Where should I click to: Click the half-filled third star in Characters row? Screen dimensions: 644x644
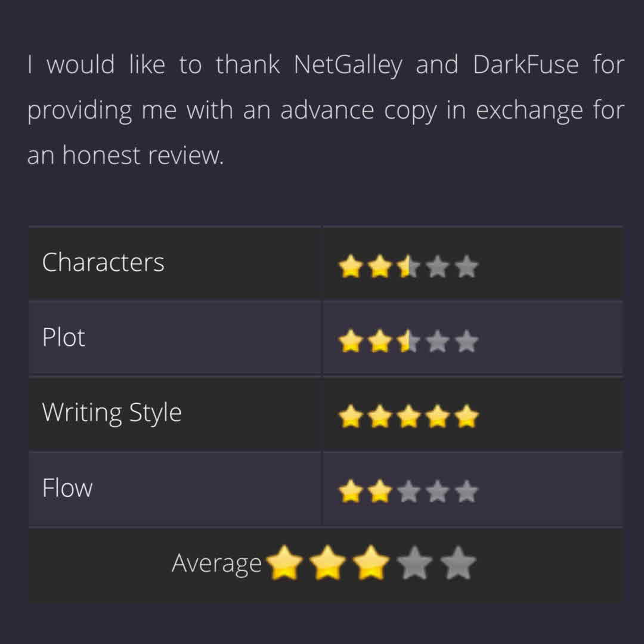pyautogui.click(x=408, y=267)
